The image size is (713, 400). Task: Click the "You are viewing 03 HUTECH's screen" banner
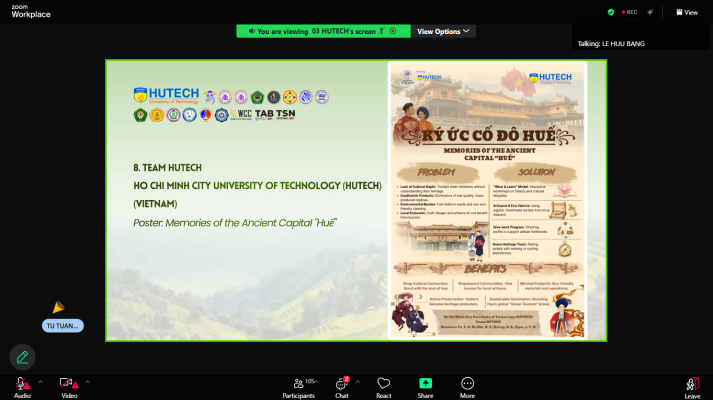(x=323, y=31)
